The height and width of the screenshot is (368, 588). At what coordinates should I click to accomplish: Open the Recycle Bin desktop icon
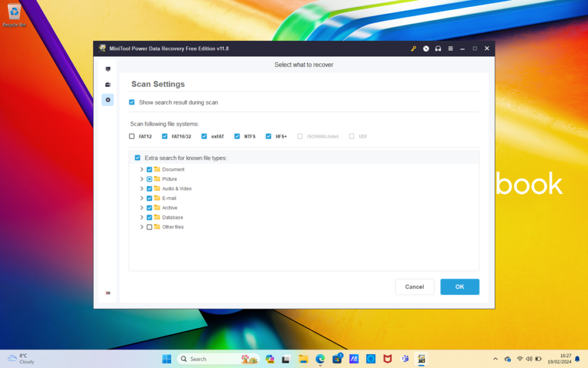click(x=14, y=15)
